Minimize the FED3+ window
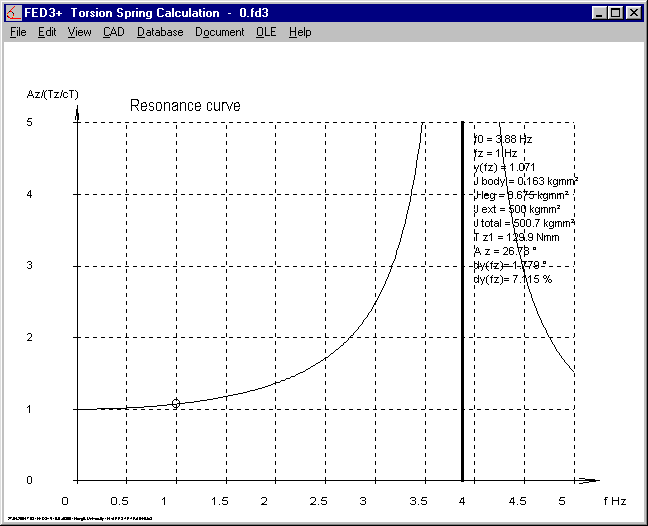 pyautogui.click(x=597, y=13)
